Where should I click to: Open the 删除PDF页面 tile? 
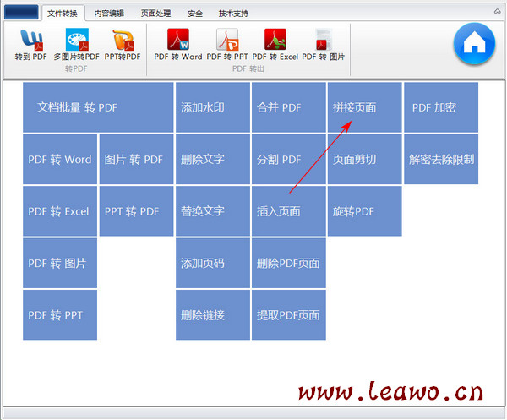(x=289, y=263)
